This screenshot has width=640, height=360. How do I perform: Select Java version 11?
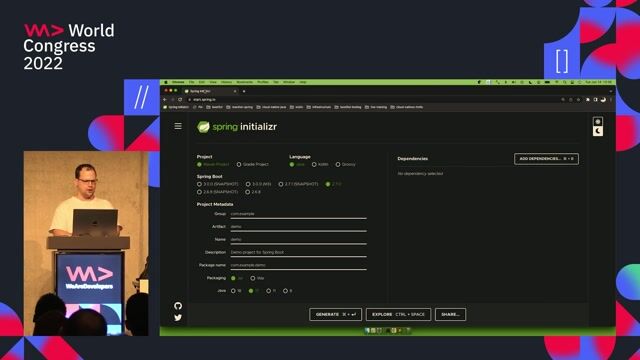click(x=271, y=291)
